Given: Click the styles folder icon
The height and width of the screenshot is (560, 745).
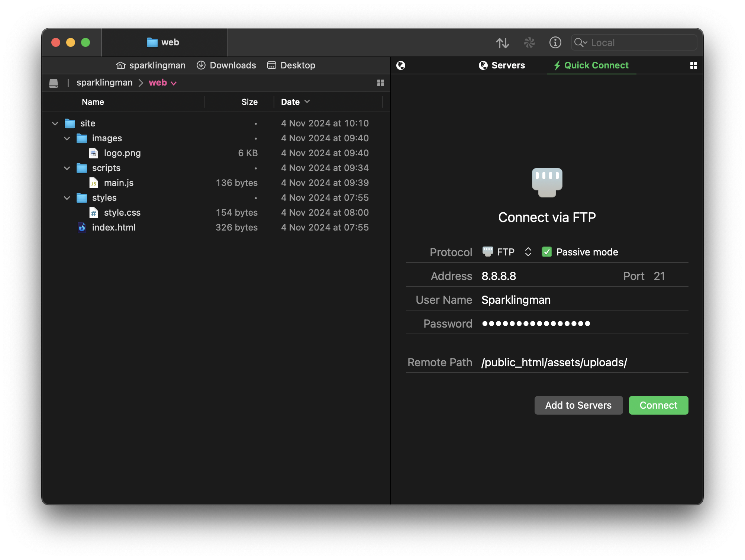Looking at the screenshot, I should click(82, 198).
